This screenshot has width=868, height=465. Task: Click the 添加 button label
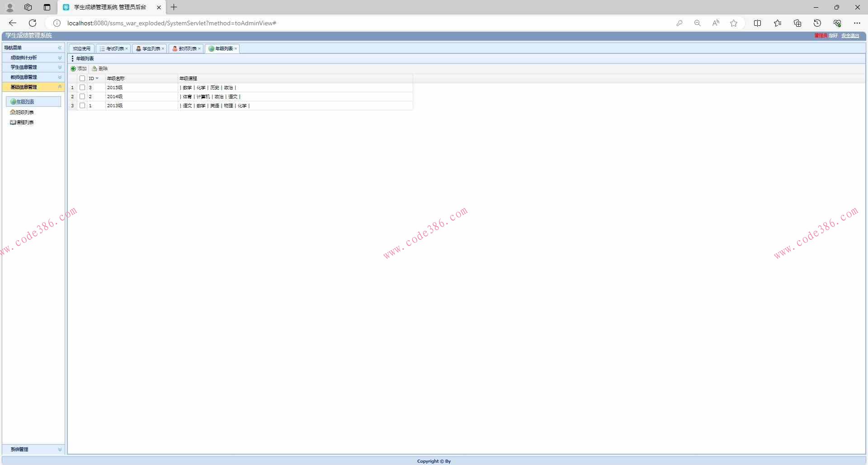(x=82, y=69)
